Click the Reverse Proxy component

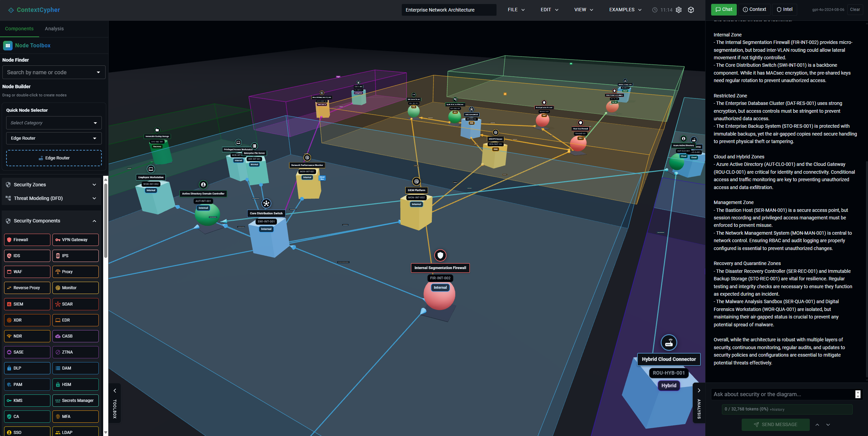coord(27,287)
